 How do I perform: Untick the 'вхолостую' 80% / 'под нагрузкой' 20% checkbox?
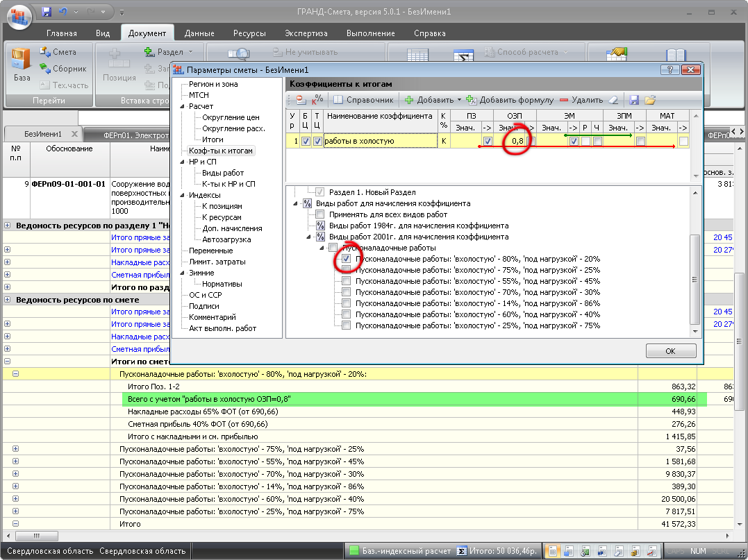346,259
